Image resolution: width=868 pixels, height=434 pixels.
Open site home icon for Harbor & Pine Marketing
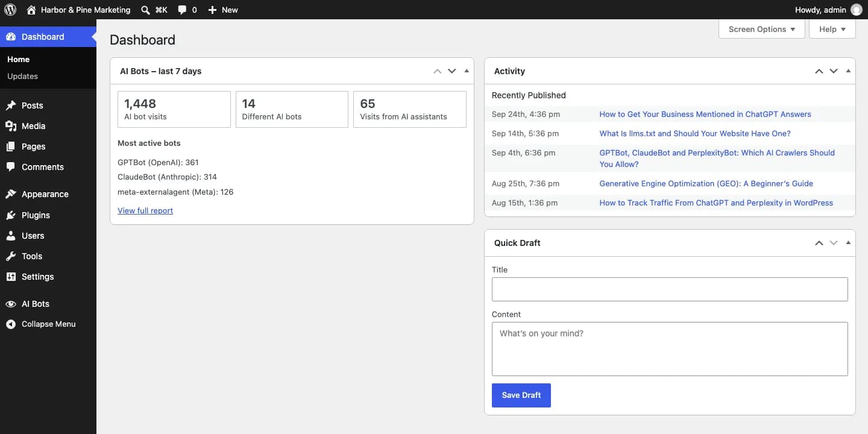point(31,10)
